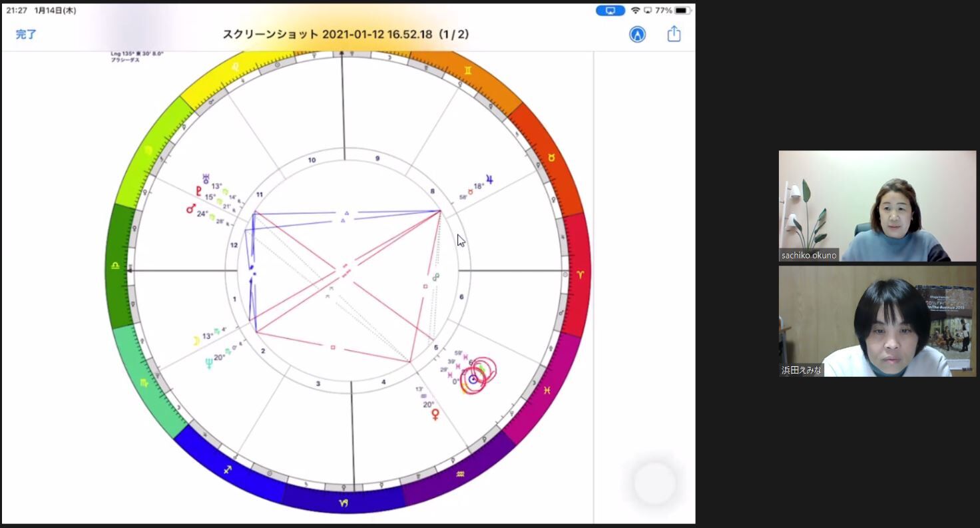Viewport: 980px width, 528px height.
Task: Open the markup pen tool
Action: pyautogui.click(x=637, y=35)
